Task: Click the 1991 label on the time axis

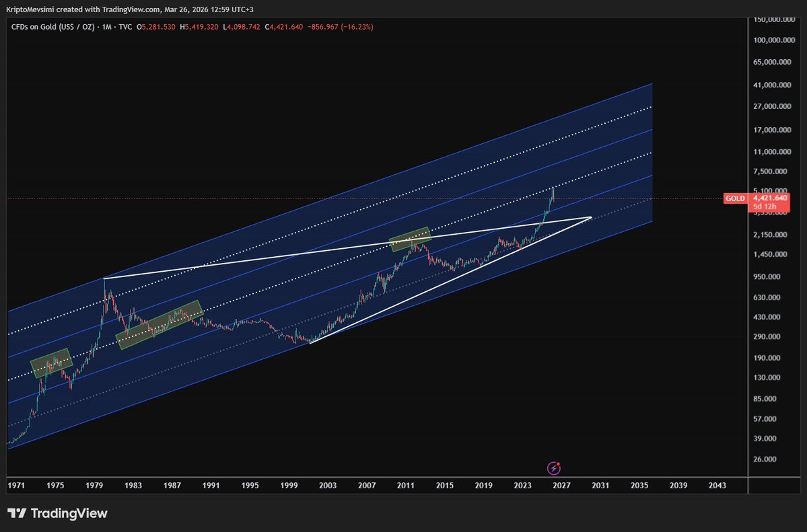Action: [x=211, y=485]
